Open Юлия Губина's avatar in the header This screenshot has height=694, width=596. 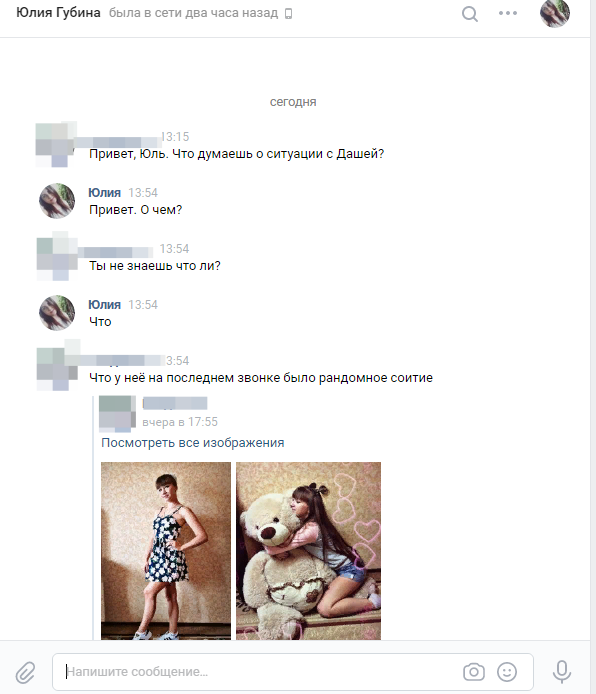click(554, 13)
